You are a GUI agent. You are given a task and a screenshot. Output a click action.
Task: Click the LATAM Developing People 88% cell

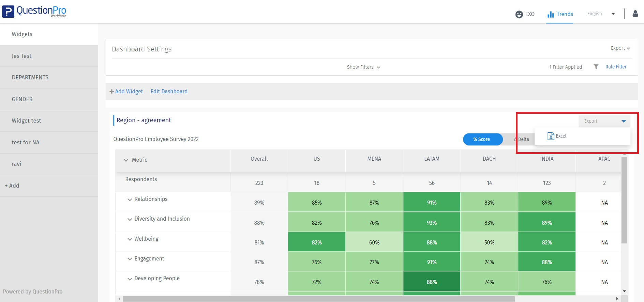point(432,282)
